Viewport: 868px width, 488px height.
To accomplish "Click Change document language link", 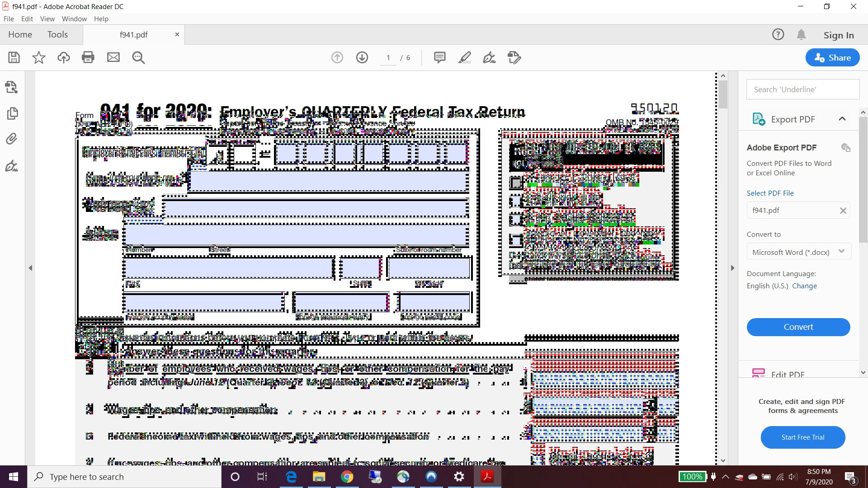I will 804,286.
